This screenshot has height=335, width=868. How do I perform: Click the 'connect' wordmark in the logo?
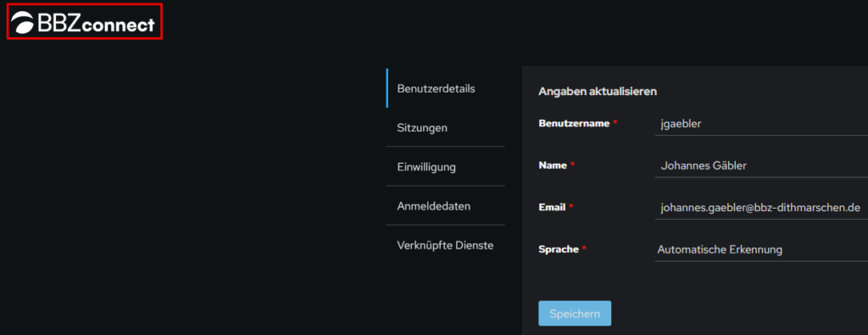(118, 25)
